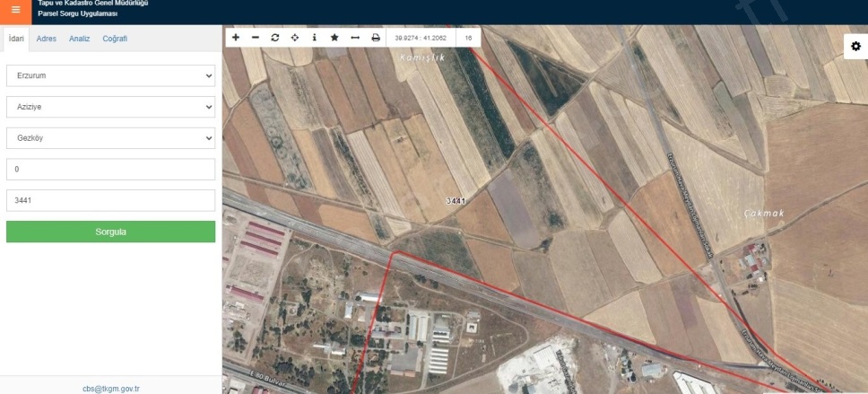The width and height of the screenshot is (868, 394).
Task: Select the Coğrafi tab
Action: 115,39
